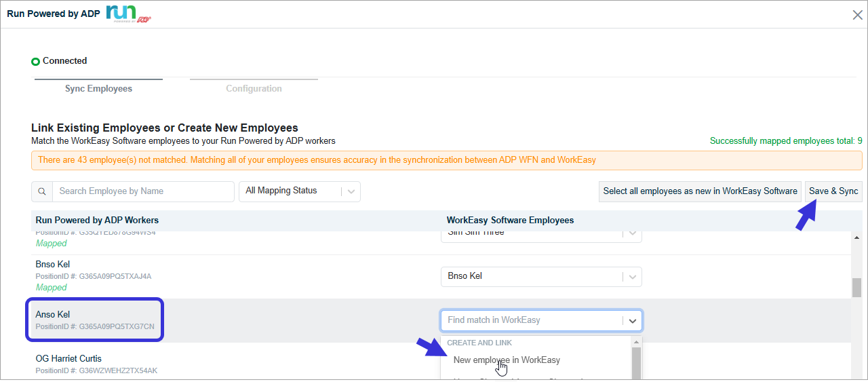Click the Mapped status under Bnso Kel
This screenshot has width=868, height=382.
click(x=51, y=288)
